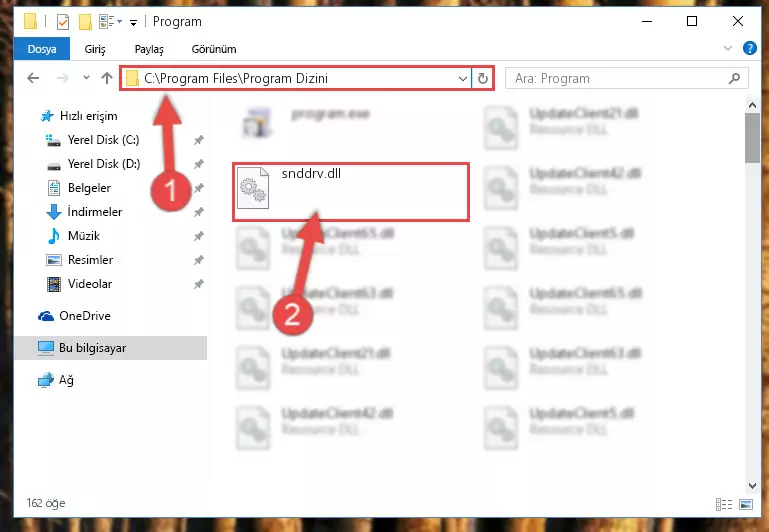
Task: Switch to details view layout icon
Action: tap(724, 504)
